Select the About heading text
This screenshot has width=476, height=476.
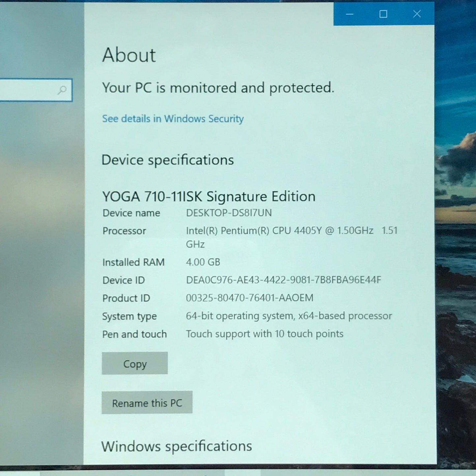click(129, 55)
